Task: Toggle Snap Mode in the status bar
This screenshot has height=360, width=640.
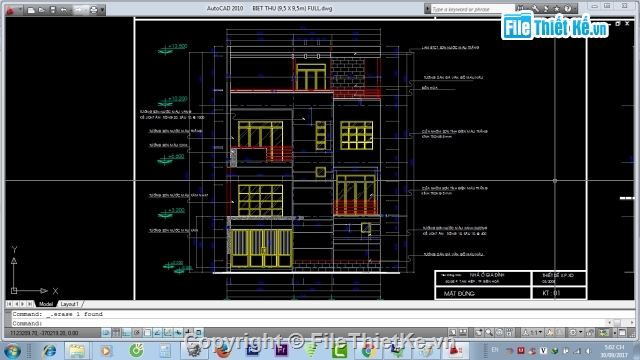Action: point(106,333)
